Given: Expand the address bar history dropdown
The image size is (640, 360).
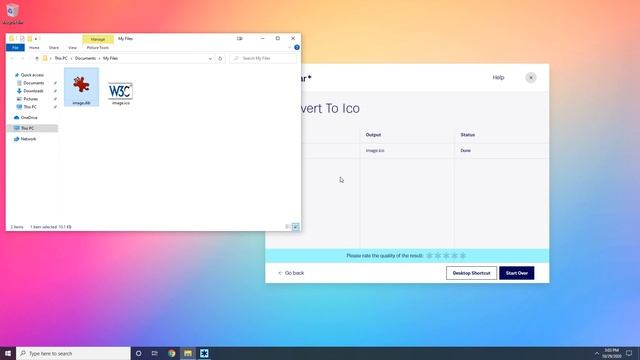Looking at the screenshot, I should (210, 58).
